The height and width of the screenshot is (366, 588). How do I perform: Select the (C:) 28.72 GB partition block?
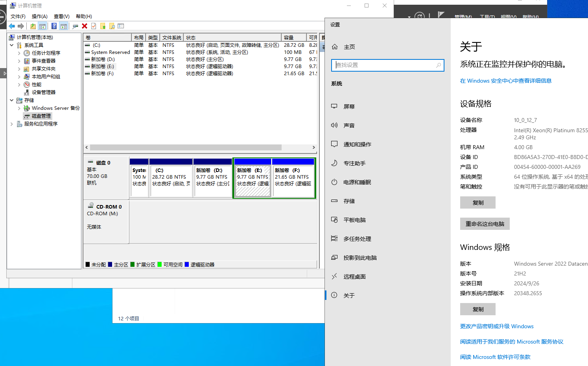pos(171,178)
